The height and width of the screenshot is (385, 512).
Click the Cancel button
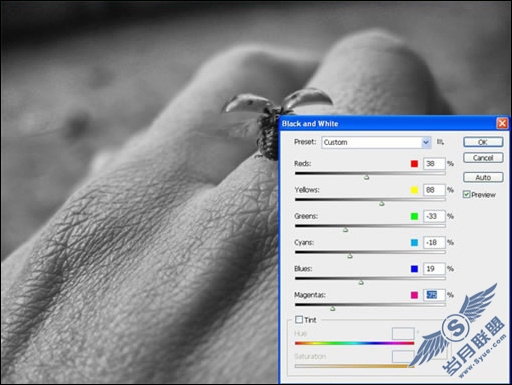pos(483,158)
